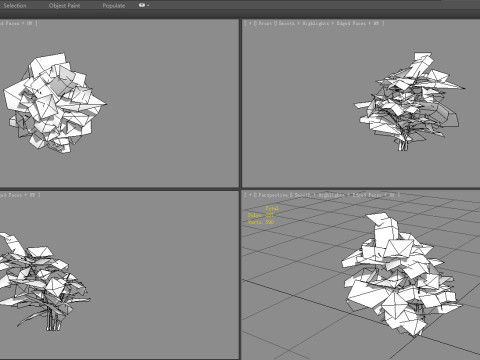480x360 pixels.
Task: Open the bottom-left viewport Faces + HW shading label
Action: coord(19,195)
